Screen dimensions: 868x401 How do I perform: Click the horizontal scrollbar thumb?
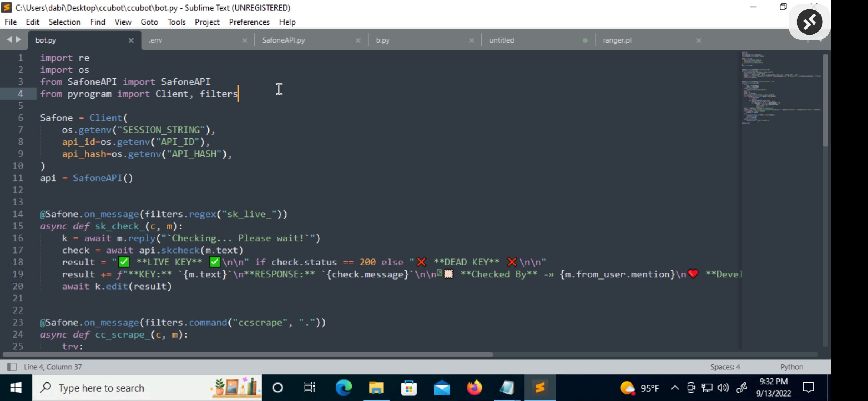(x=248, y=354)
